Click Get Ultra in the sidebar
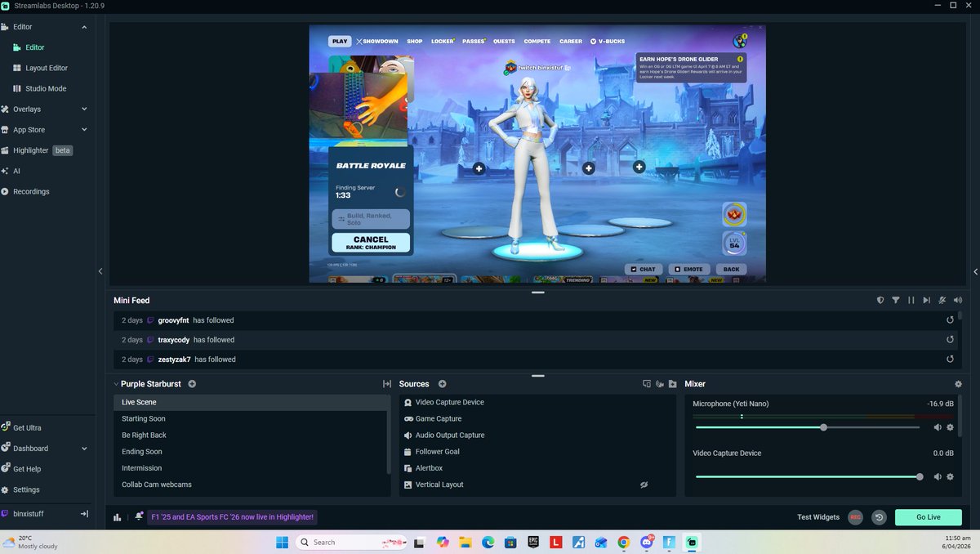 tap(27, 428)
